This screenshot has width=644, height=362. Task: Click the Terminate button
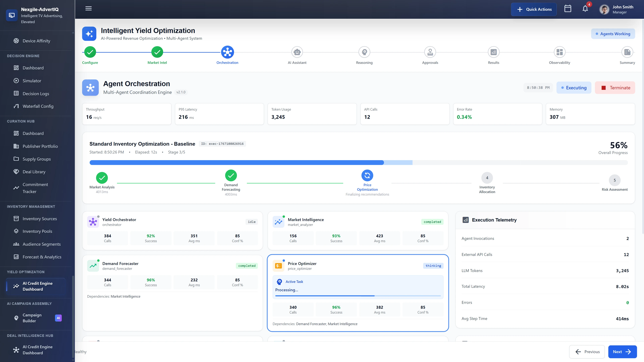(615, 87)
